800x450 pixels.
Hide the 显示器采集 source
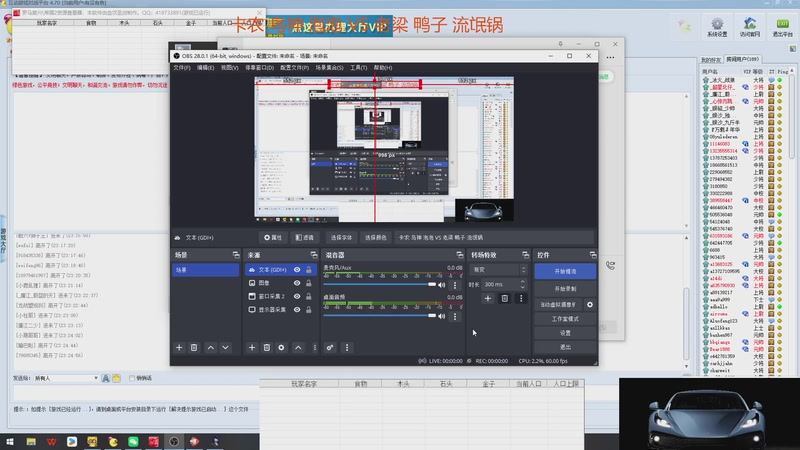(x=297, y=309)
